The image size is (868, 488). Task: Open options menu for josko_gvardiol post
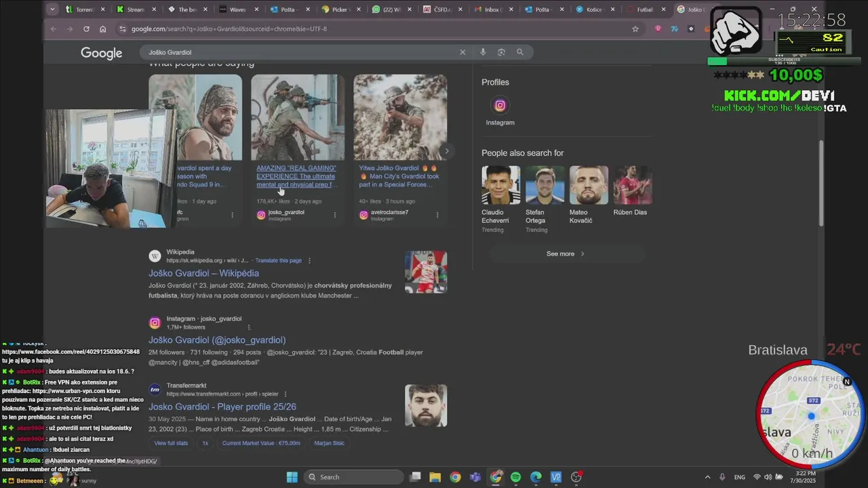point(334,215)
